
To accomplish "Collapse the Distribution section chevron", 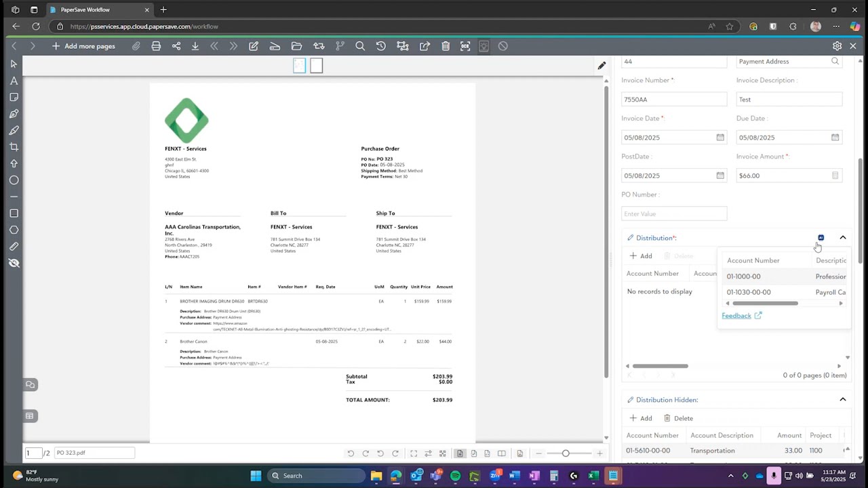I will click(x=843, y=238).
